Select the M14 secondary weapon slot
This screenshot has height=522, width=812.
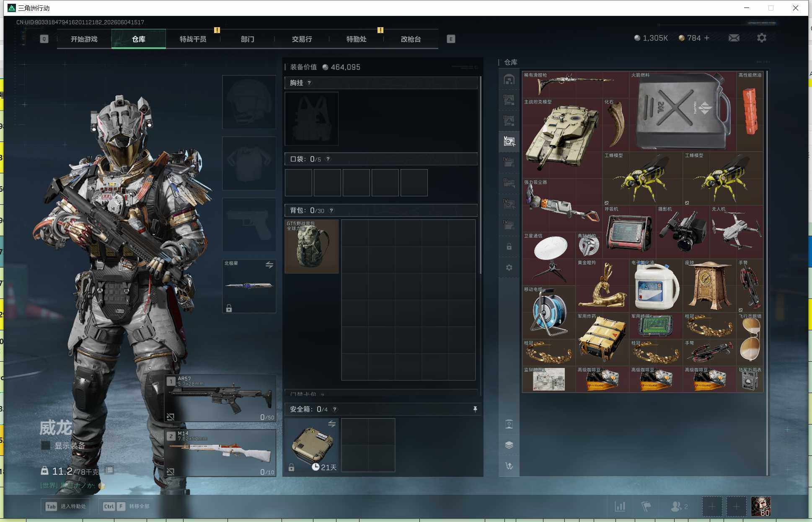point(220,453)
